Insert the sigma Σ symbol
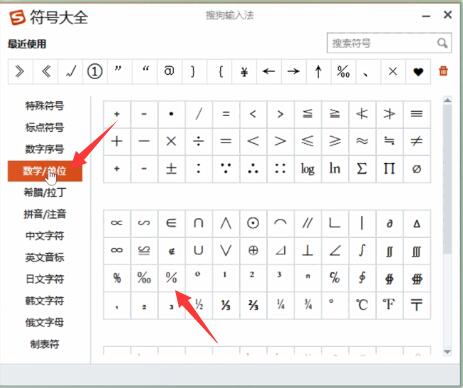463x388 pixels. [362, 169]
